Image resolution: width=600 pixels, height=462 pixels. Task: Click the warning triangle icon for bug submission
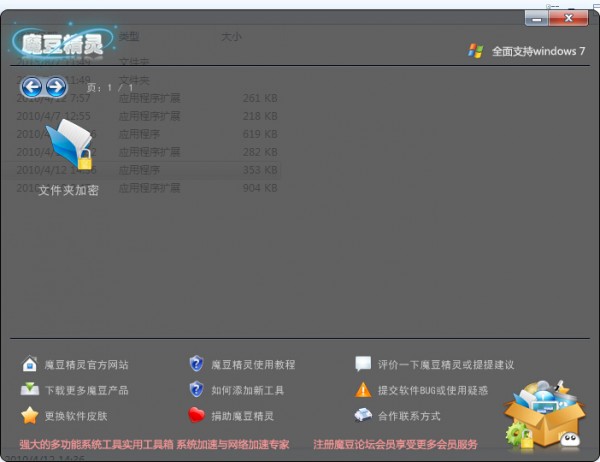363,390
